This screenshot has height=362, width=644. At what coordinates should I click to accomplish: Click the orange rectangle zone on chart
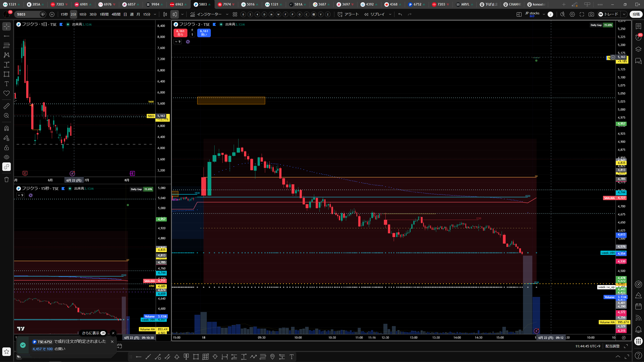pos(231,101)
